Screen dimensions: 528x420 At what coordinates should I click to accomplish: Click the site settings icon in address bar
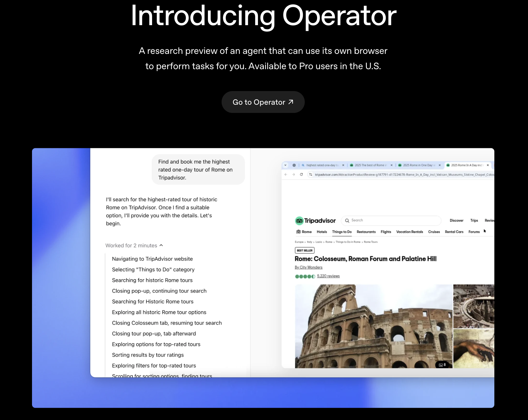point(311,174)
